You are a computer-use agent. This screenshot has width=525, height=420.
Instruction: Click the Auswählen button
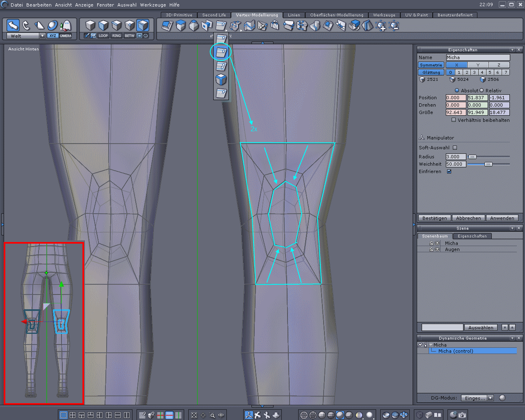(481, 327)
